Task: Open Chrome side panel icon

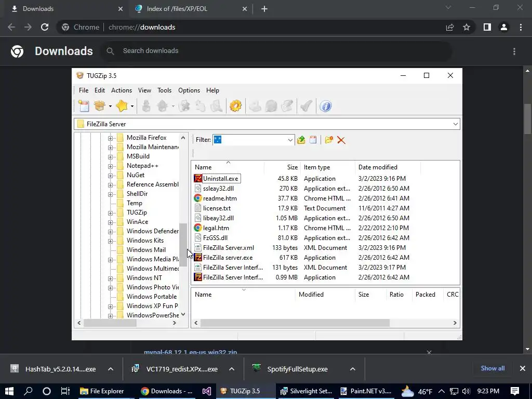Action: coord(487,27)
